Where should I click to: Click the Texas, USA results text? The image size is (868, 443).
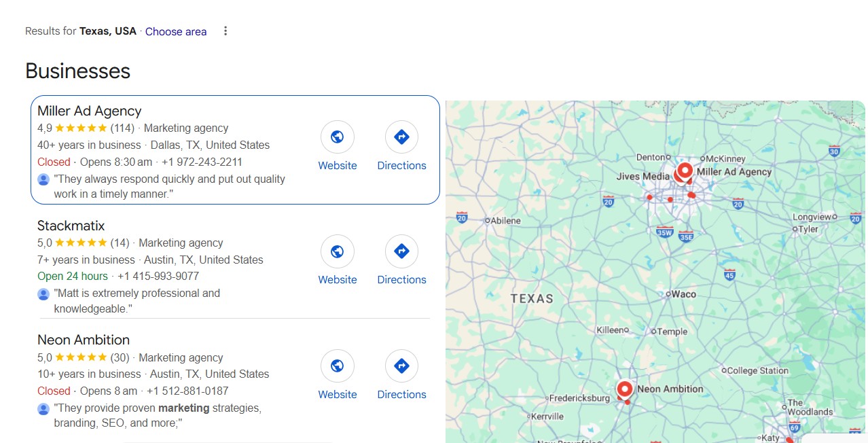pyautogui.click(x=108, y=31)
